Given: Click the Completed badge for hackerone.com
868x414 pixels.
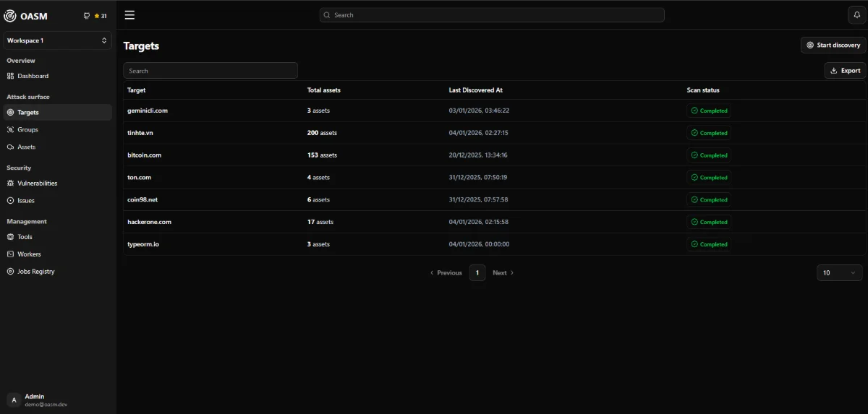Looking at the screenshot, I should (709, 222).
